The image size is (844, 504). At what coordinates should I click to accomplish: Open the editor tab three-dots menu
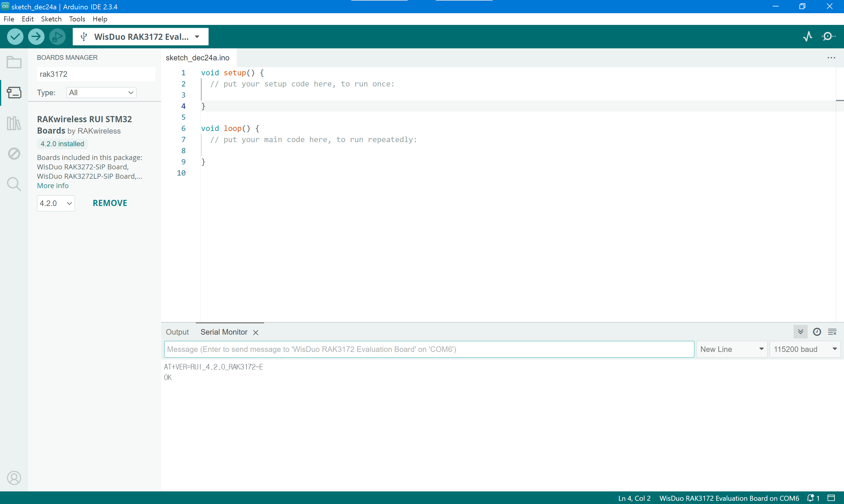[x=831, y=58]
